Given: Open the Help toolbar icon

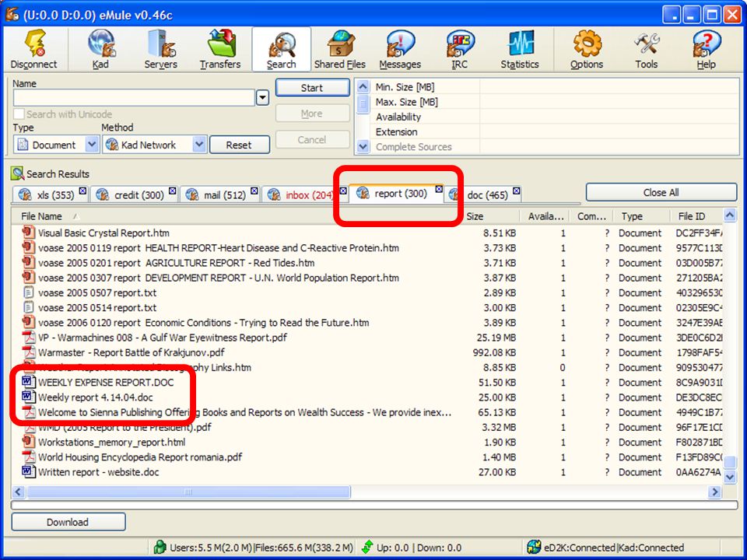Looking at the screenshot, I should (706, 49).
